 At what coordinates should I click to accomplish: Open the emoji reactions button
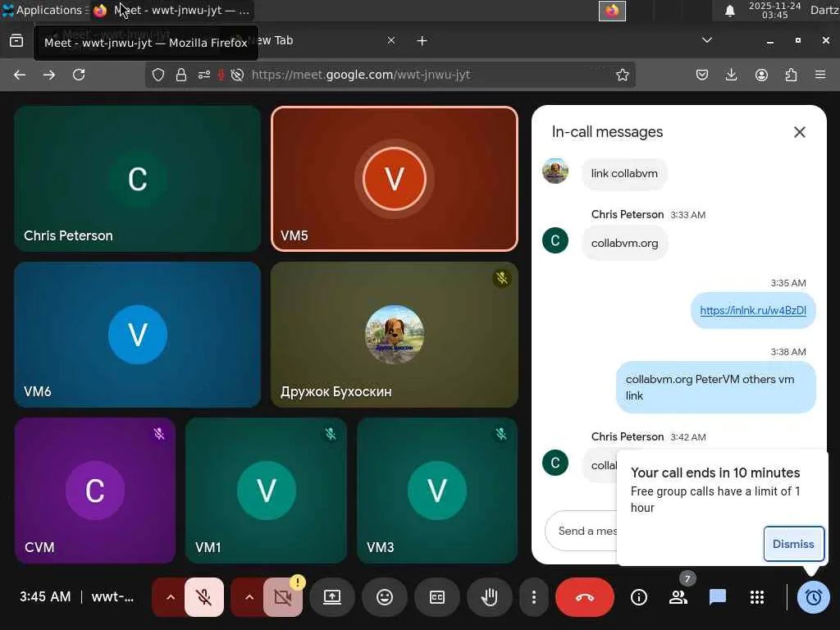(x=385, y=597)
